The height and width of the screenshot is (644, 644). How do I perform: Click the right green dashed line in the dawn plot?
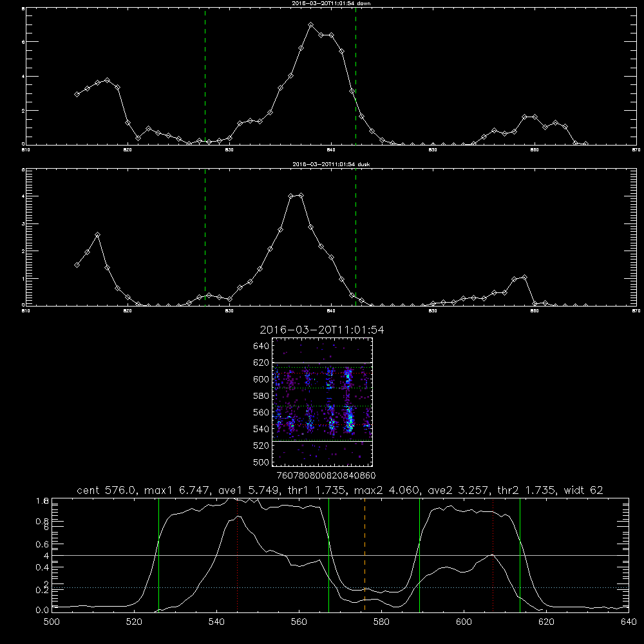coord(355,77)
